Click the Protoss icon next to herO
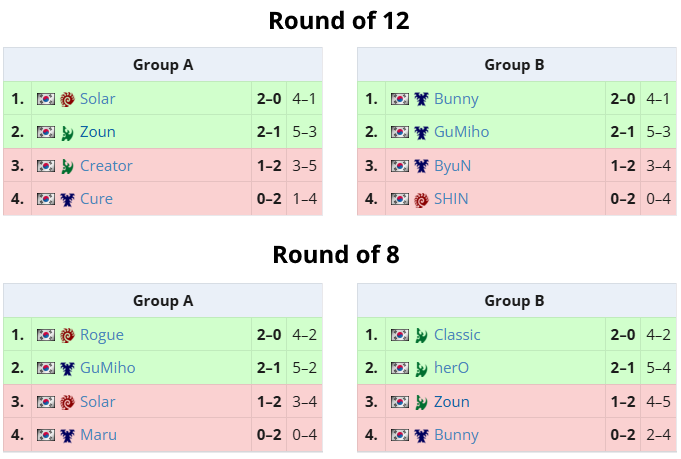The height and width of the screenshot is (459, 681). point(421,369)
